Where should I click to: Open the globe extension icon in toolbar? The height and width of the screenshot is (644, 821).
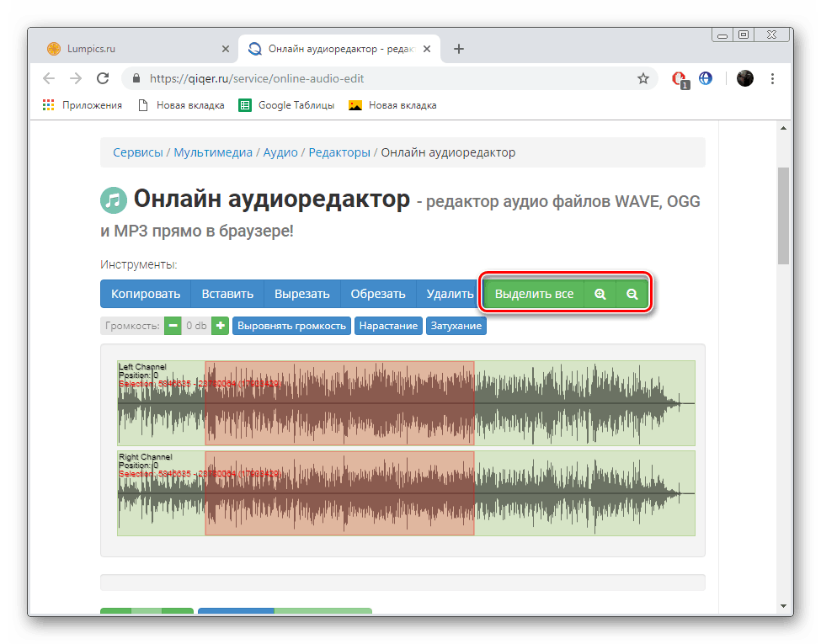[x=706, y=78]
